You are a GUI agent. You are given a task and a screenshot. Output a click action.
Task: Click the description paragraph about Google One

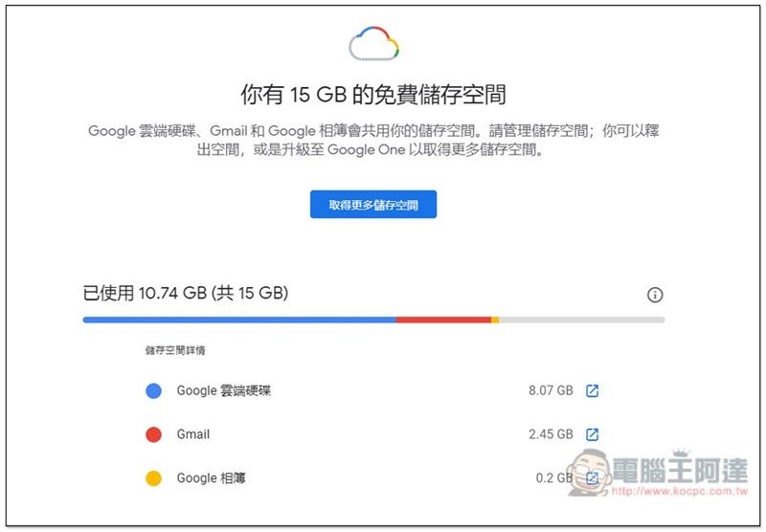tap(373, 140)
